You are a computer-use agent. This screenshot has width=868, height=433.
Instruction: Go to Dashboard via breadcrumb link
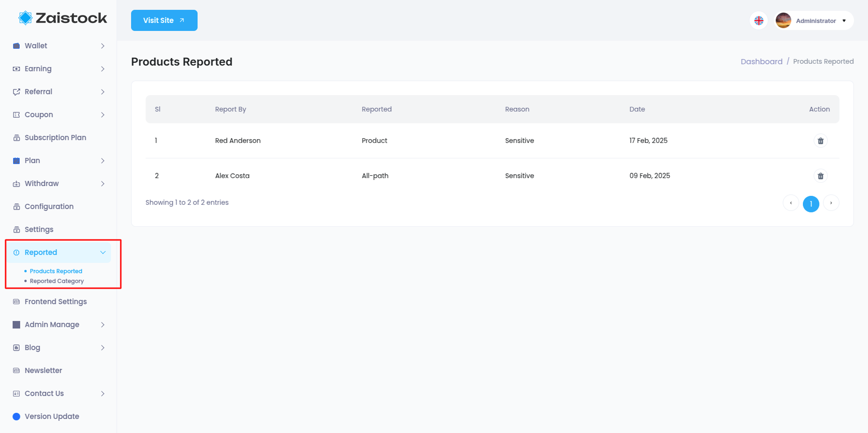[761, 61]
